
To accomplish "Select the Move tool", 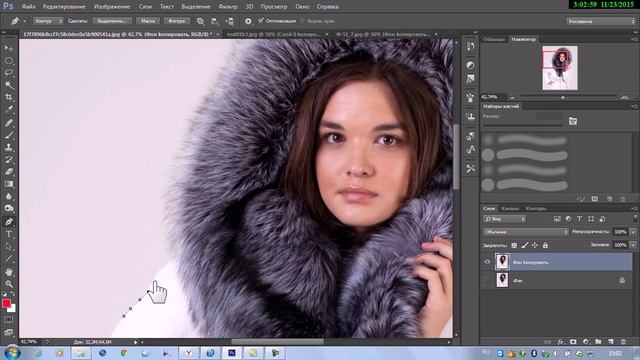I will [9, 48].
